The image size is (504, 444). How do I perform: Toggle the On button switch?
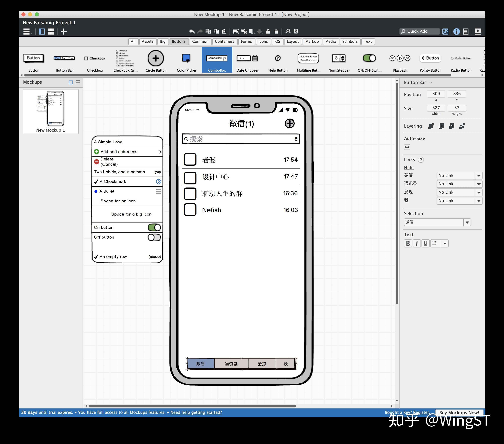(154, 227)
